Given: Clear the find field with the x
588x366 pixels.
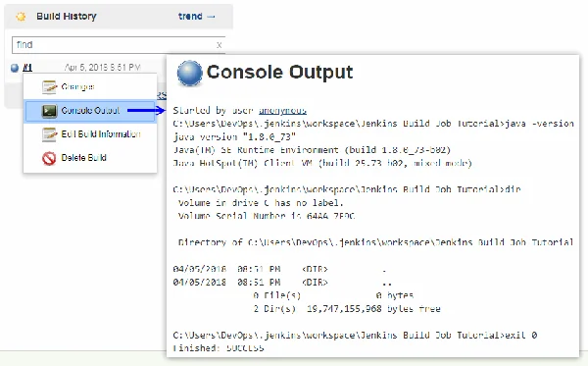Looking at the screenshot, I should coord(219,45).
